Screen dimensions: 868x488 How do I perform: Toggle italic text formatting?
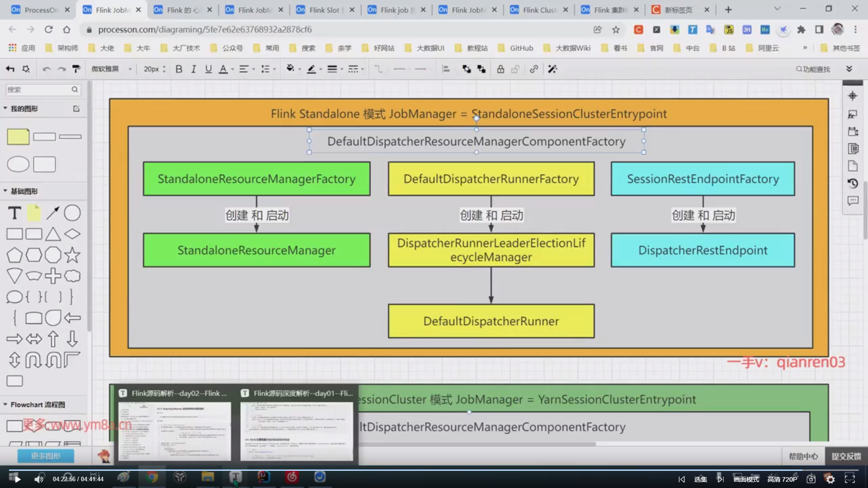pos(193,69)
